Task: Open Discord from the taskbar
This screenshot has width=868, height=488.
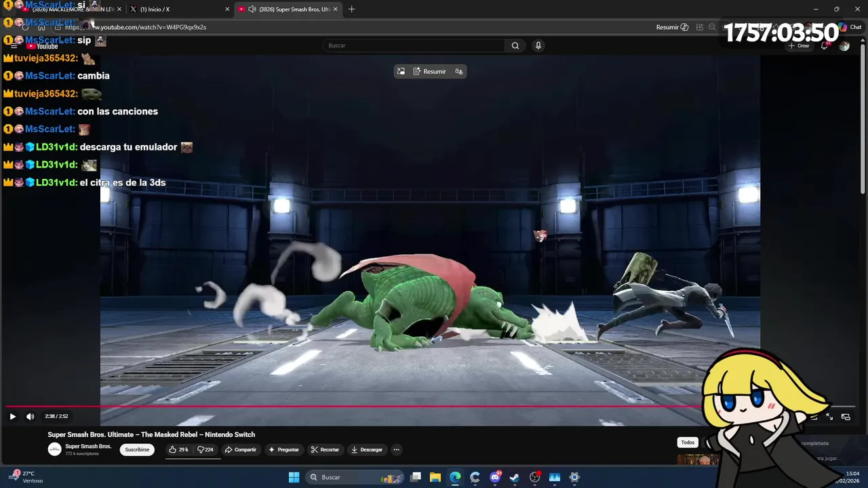Action: pos(495,477)
